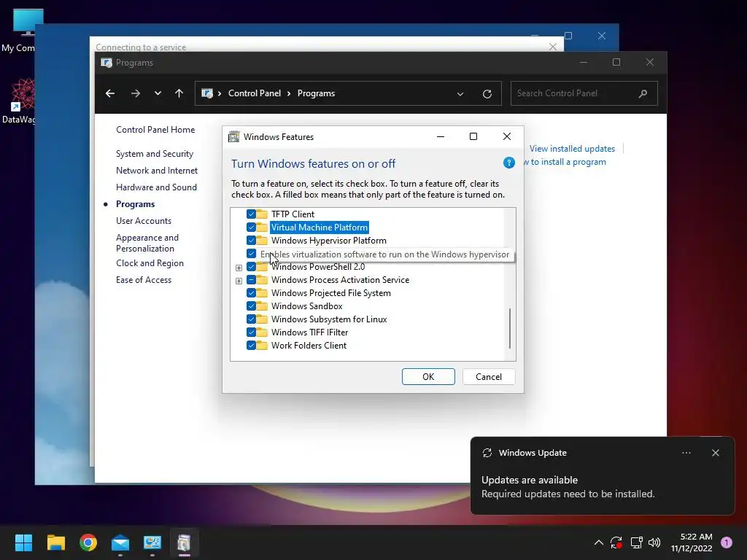Select the Windows Sandbox feature label
Image resolution: width=747 pixels, height=560 pixels.
307,306
